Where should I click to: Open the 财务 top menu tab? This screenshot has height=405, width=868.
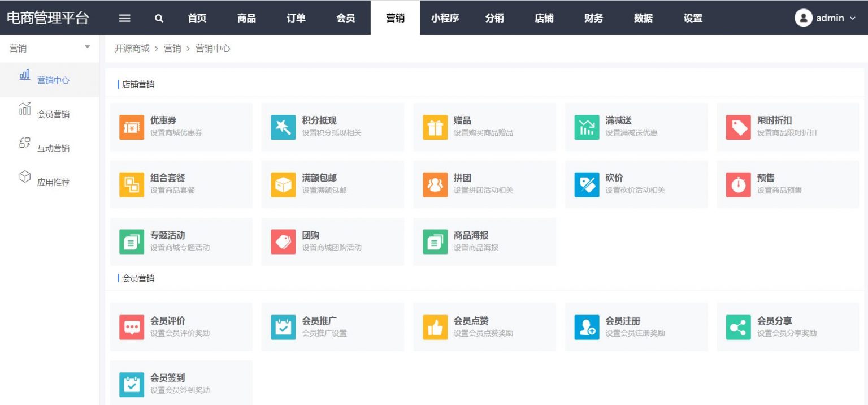pyautogui.click(x=593, y=18)
